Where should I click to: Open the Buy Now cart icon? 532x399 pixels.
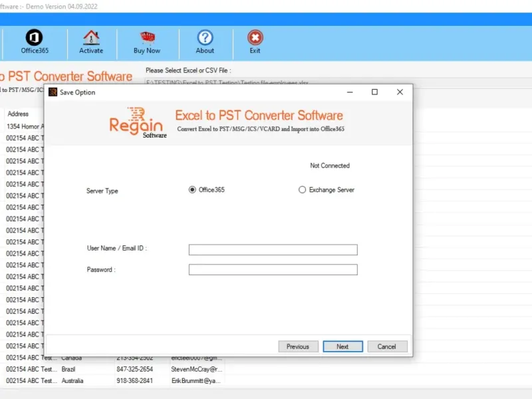(147, 38)
